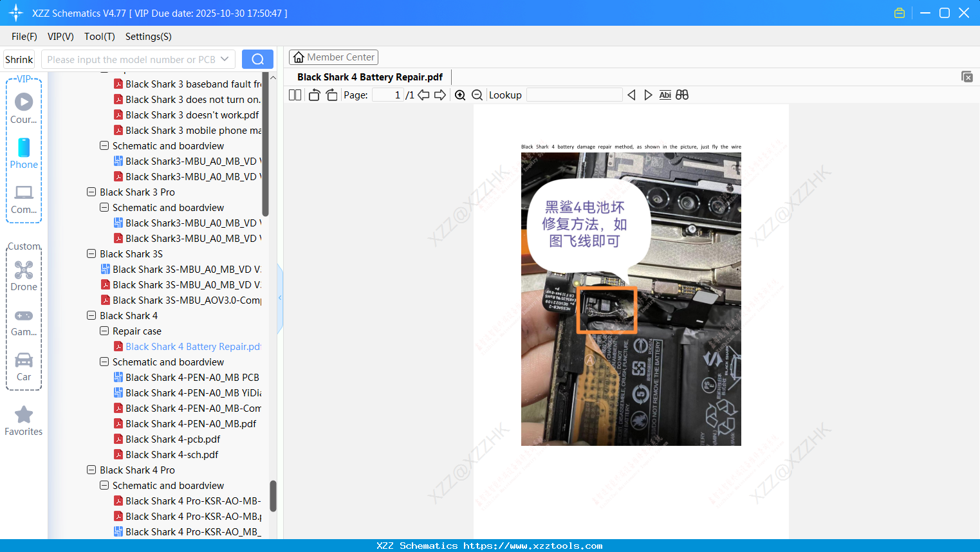Open Black Shark 4-PEN-A0_MB-Com PDF
The width and height of the screenshot is (980, 552).
[187, 409]
